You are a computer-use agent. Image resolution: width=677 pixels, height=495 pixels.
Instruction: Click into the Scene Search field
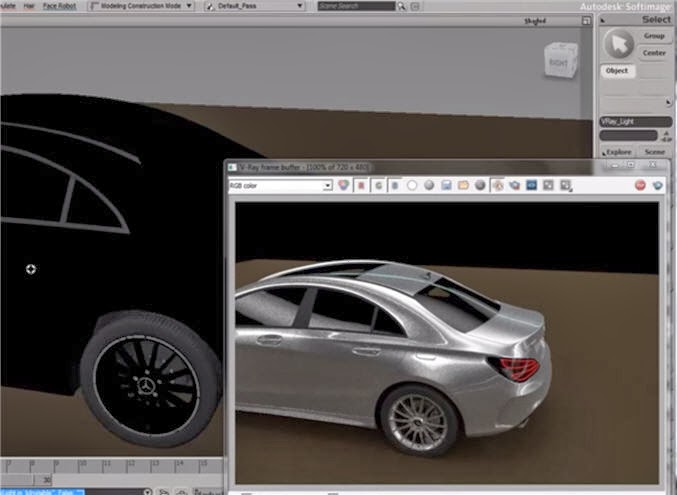[356, 6]
